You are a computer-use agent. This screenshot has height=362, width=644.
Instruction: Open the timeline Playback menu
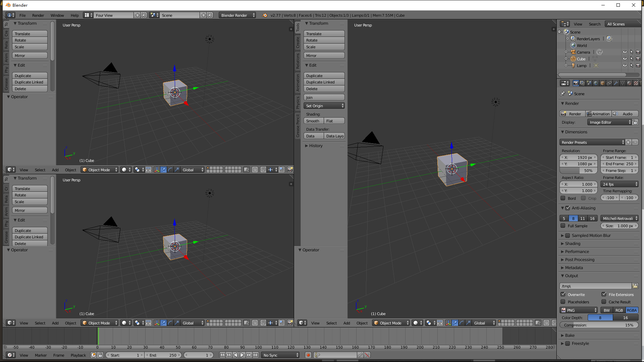coord(78,355)
